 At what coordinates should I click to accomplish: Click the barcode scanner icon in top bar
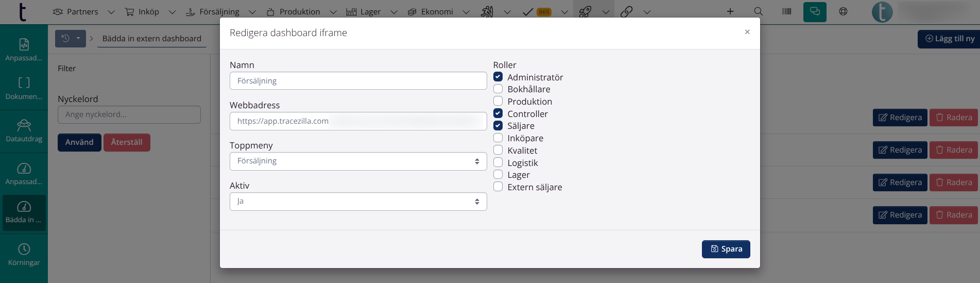pyautogui.click(x=786, y=11)
